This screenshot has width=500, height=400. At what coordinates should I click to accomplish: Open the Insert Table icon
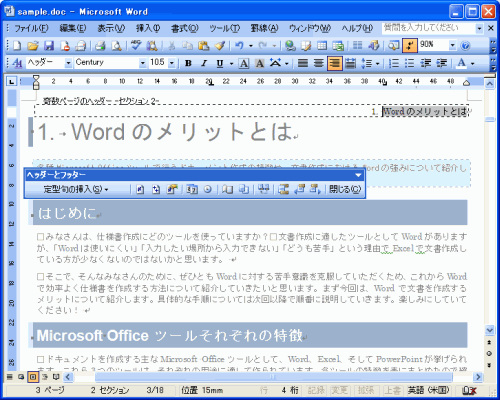click(x=322, y=45)
